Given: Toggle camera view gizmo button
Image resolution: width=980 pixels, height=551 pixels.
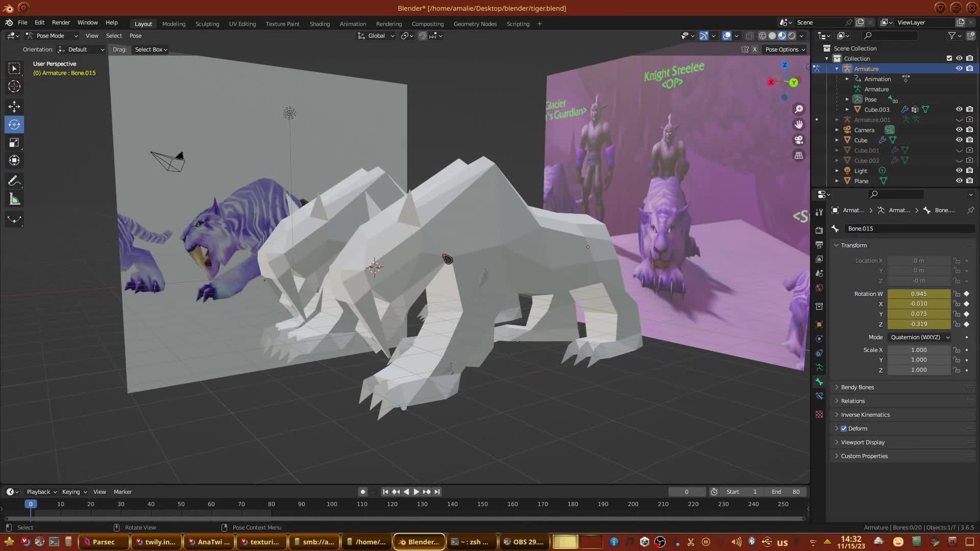Looking at the screenshot, I should (799, 140).
